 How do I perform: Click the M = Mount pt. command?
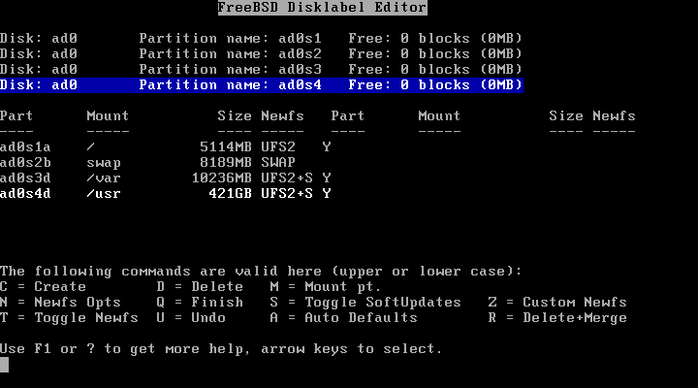tap(325, 287)
